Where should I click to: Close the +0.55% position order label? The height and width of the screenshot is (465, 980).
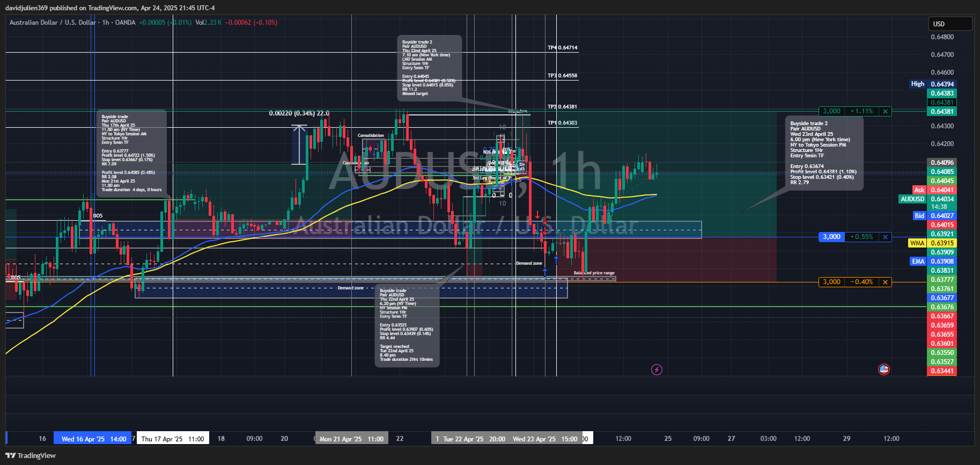(x=885, y=237)
